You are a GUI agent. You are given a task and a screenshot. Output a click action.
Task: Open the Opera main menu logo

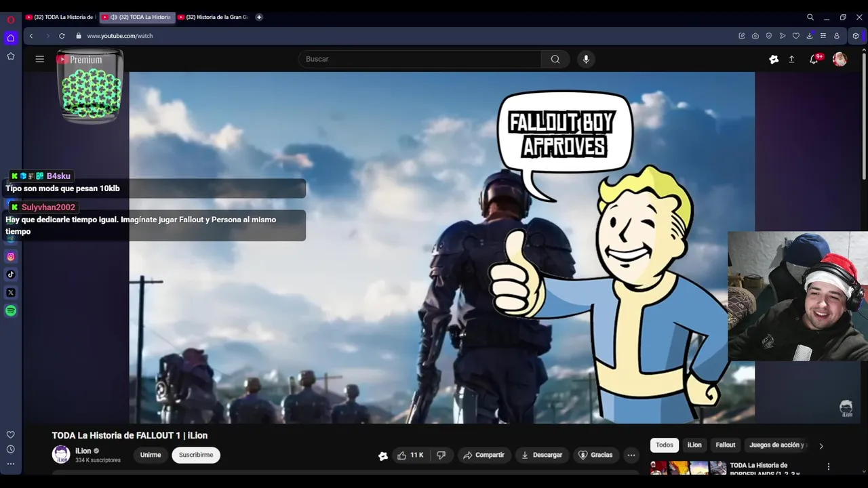tap(11, 20)
